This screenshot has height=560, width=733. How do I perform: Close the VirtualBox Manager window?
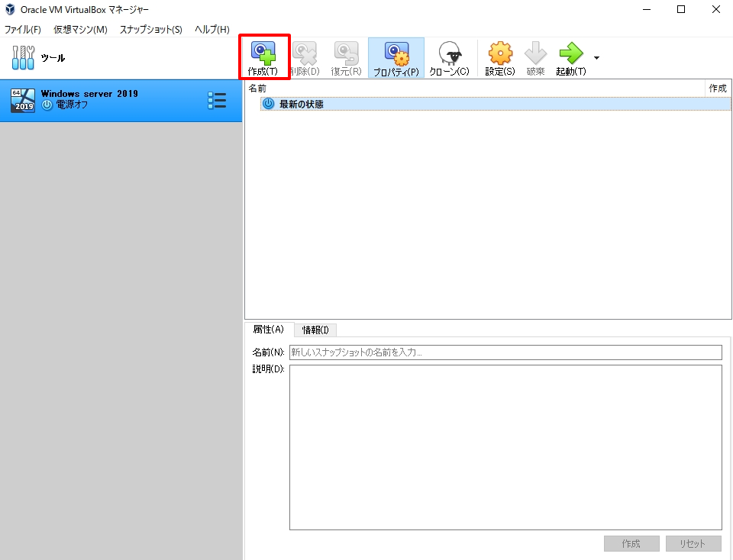click(x=715, y=9)
